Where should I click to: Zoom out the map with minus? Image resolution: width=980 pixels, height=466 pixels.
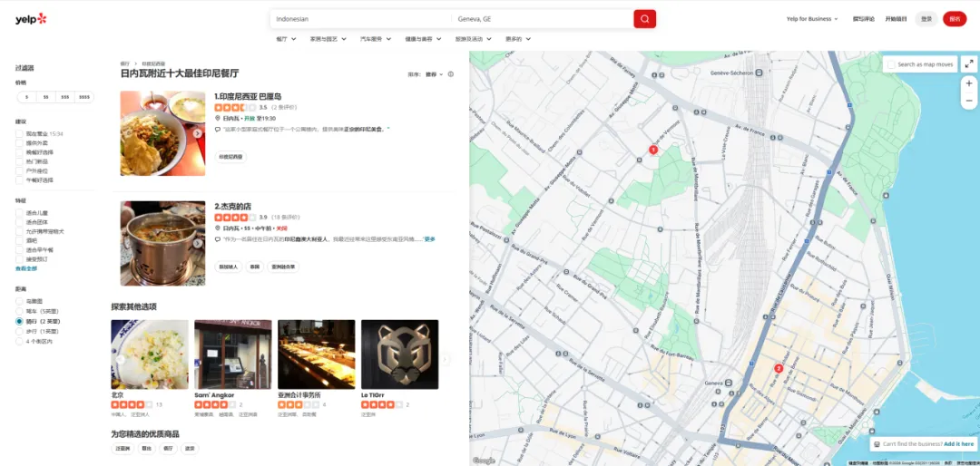969,100
